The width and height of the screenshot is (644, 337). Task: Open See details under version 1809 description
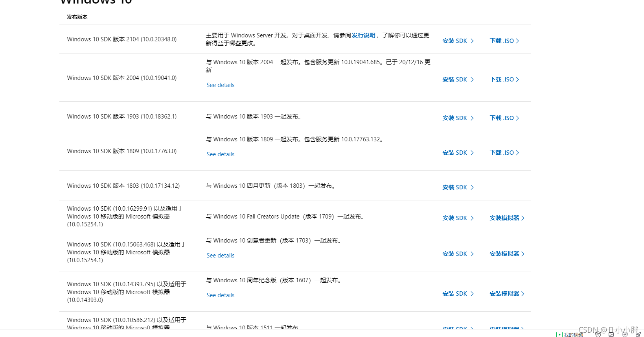[x=221, y=154]
